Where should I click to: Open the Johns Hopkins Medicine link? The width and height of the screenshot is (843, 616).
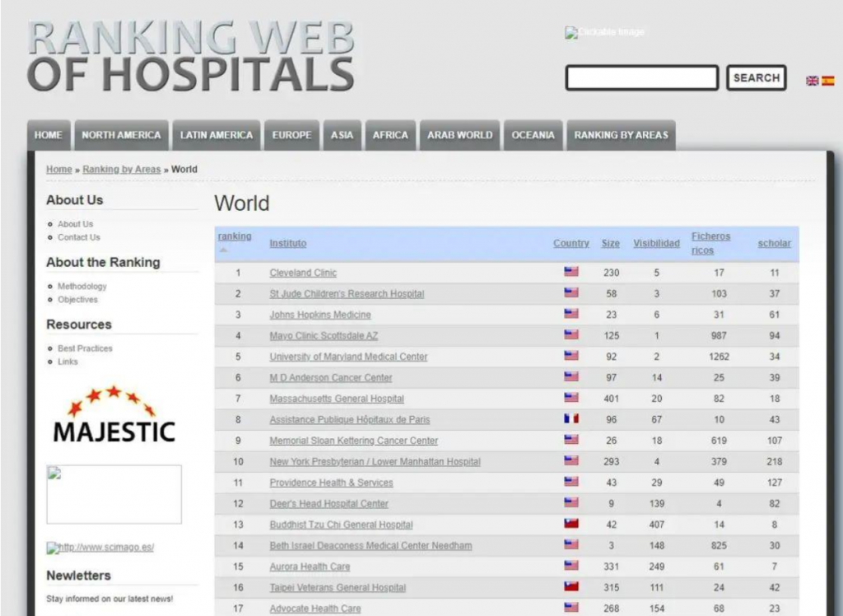320,315
